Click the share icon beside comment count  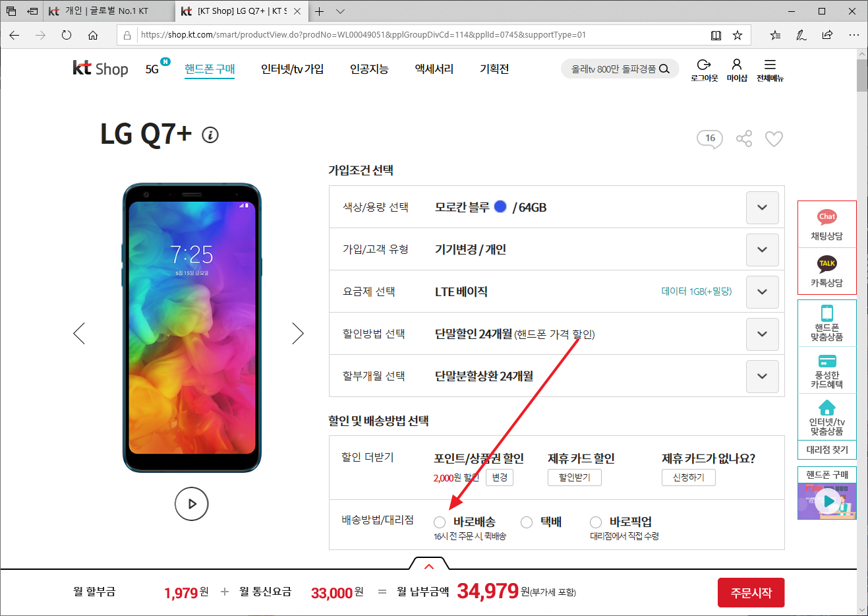coord(744,139)
